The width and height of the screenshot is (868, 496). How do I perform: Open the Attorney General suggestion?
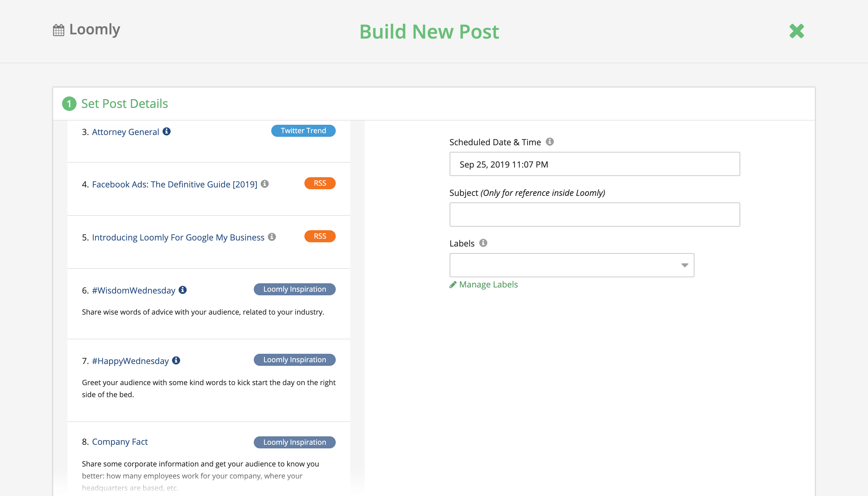tap(125, 131)
